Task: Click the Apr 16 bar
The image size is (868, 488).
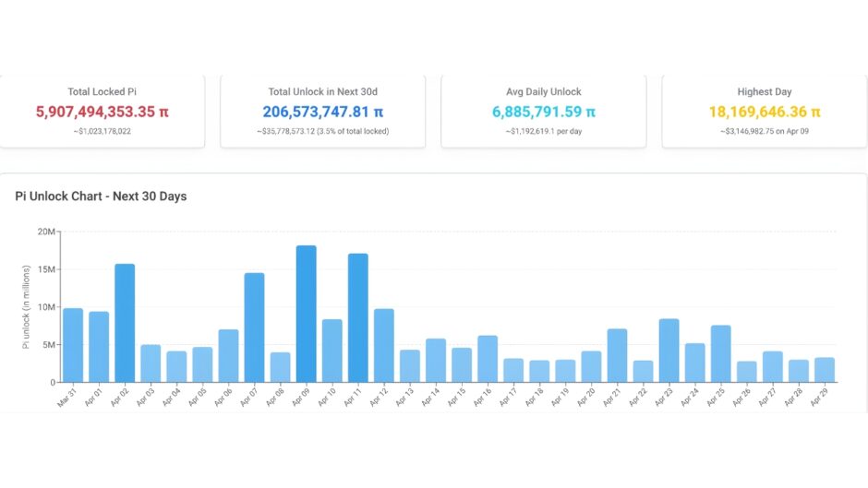Action: 488,359
